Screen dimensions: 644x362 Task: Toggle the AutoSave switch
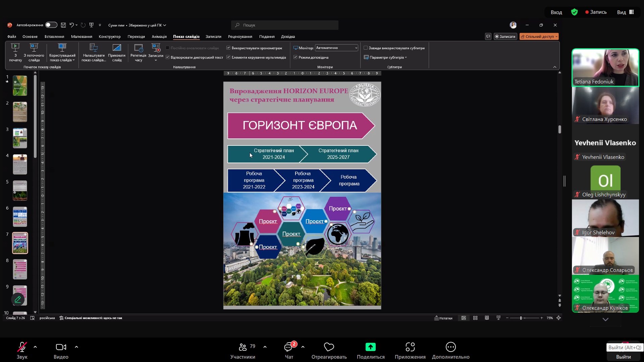[x=51, y=25]
